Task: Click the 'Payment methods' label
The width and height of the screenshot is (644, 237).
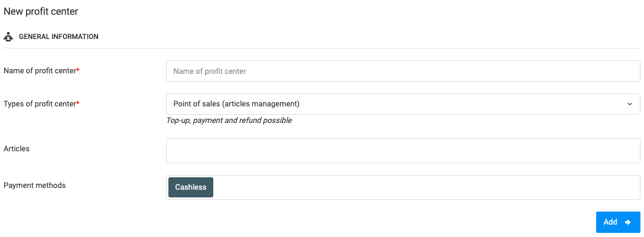Action: coord(34,185)
